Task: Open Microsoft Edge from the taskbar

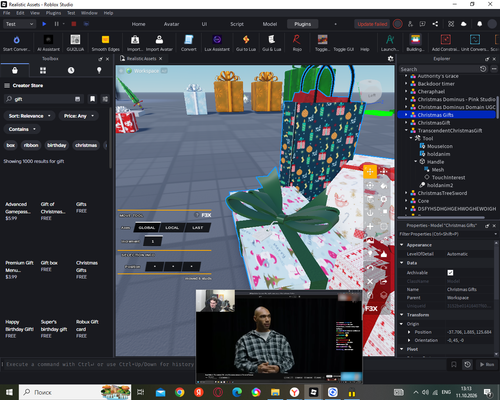Action: pyautogui.click(x=237, y=392)
